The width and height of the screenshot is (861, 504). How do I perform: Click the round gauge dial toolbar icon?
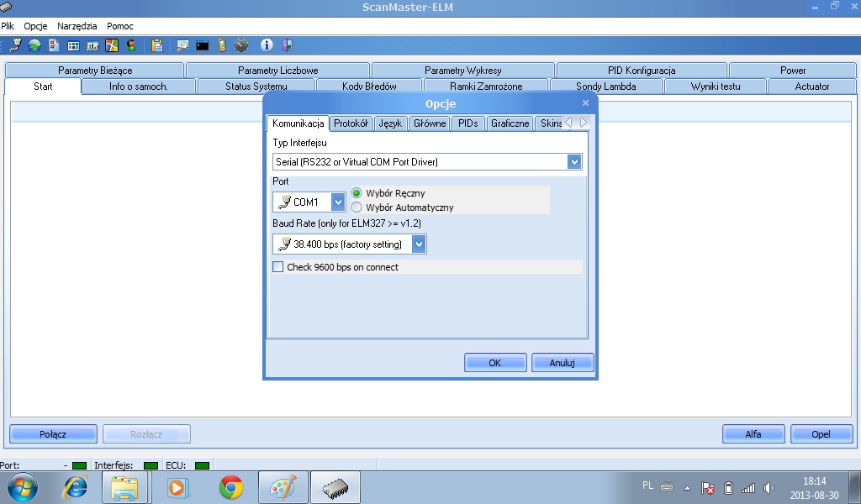(x=241, y=45)
